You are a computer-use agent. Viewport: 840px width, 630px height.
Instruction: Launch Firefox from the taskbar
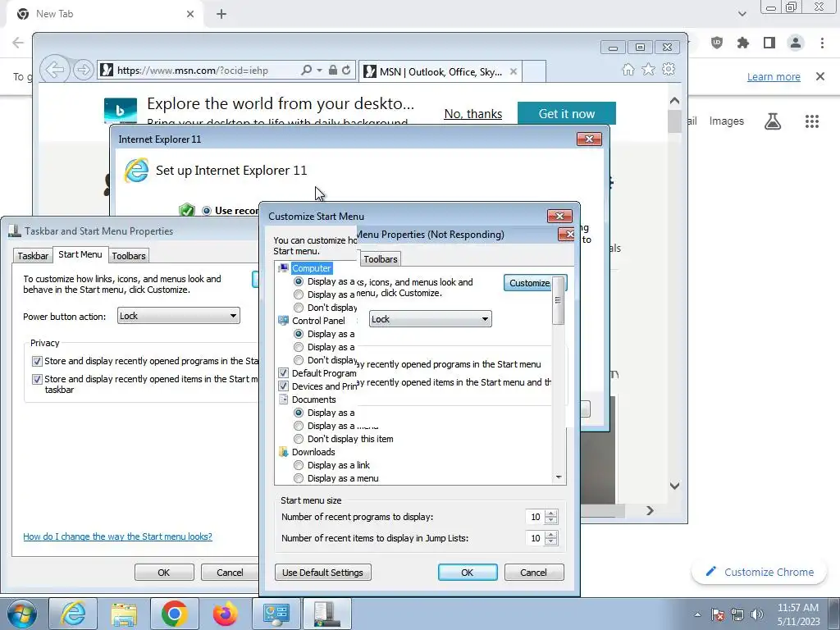(x=226, y=614)
